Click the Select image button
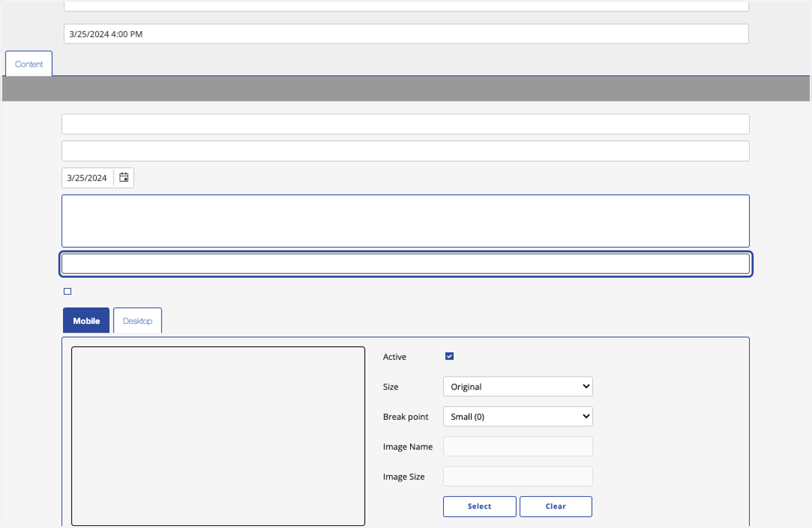The width and height of the screenshot is (812, 528). tap(480, 506)
